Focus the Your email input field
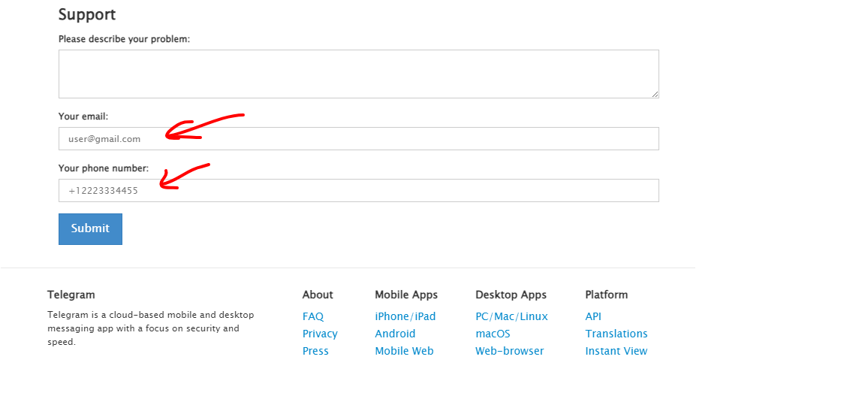This screenshot has width=868, height=402. point(358,138)
